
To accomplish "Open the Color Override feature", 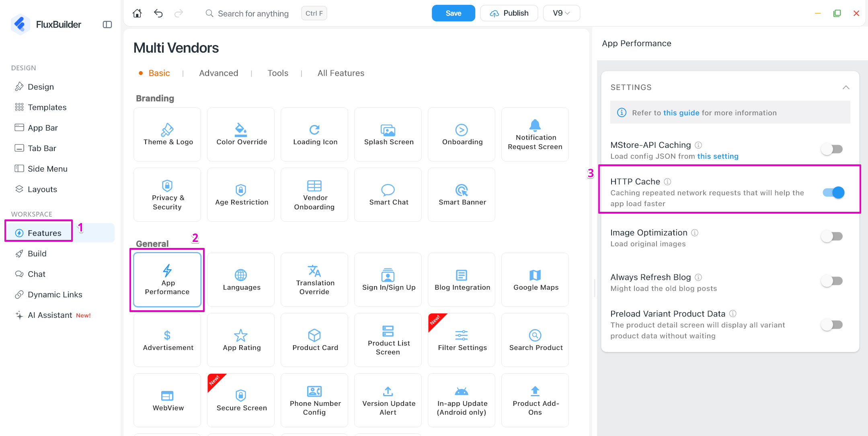I will 241,135.
